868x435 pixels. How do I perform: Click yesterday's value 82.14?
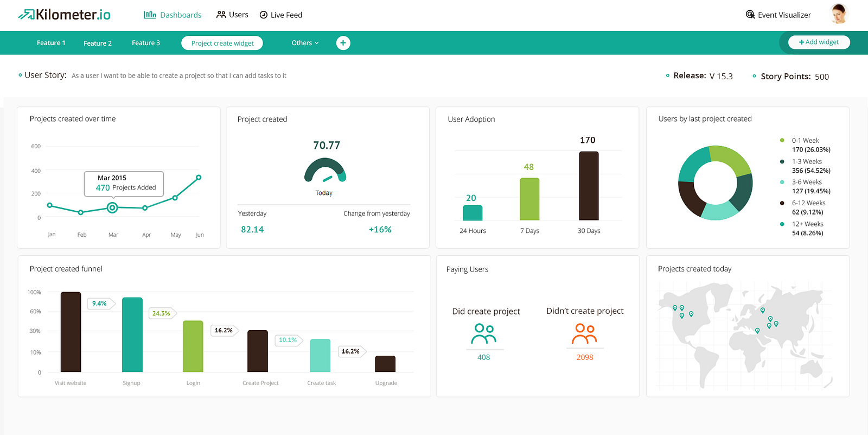pyautogui.click(x=252, y=230)
